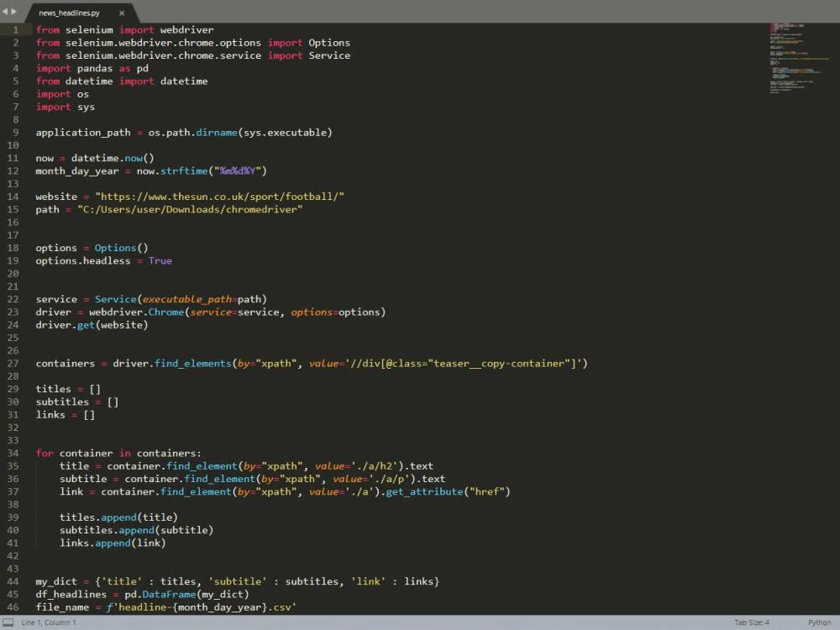Click 'dirname' method call
Screen dimensions: 840x630
tap(217, 133)
